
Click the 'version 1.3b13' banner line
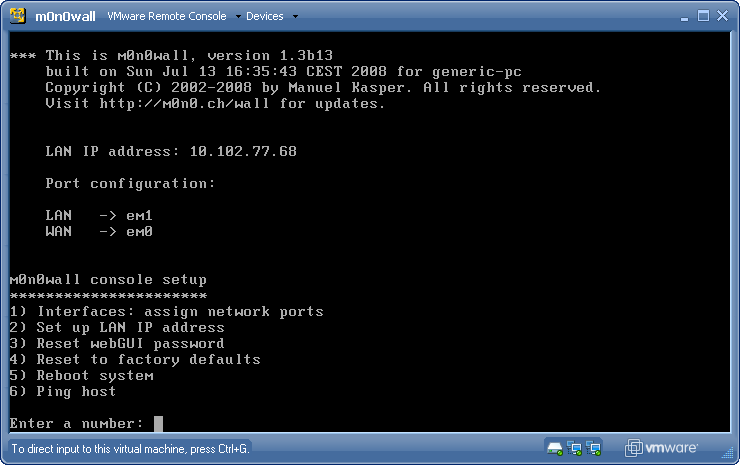pyautogui.click(x=171, y=56)
